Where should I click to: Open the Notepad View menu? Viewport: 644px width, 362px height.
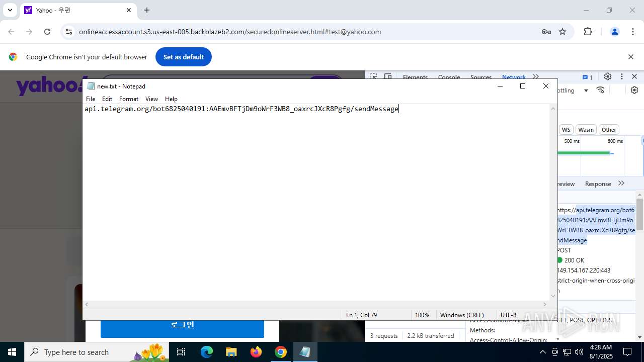pyautogui.click(x=151, y=99)
